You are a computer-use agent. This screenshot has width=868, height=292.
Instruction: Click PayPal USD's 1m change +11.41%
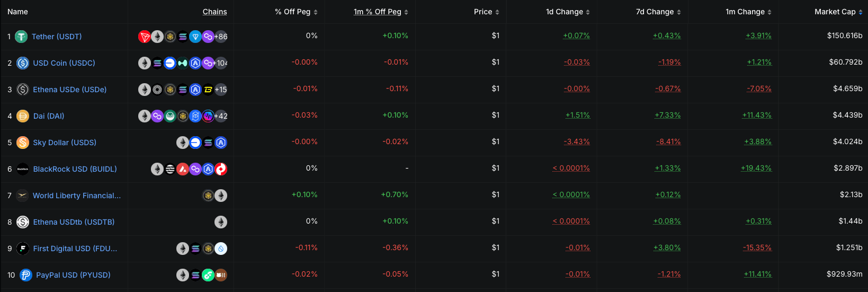click(758, 274)
